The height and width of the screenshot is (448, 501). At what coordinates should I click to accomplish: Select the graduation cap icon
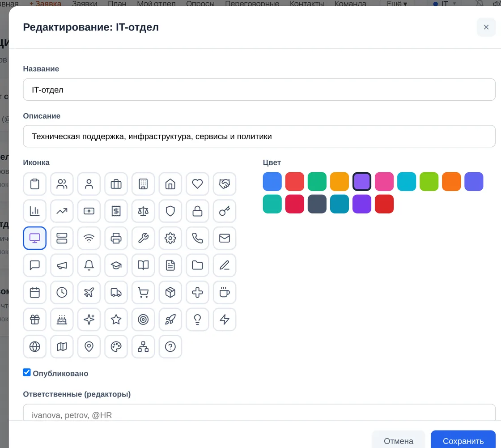click(116, 265)
